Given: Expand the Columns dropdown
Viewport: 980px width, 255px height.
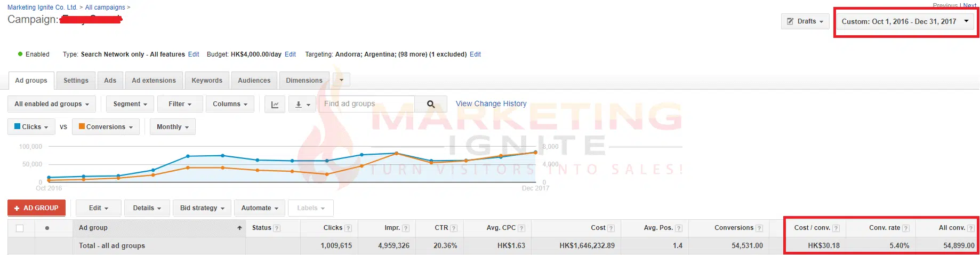Looking at the screenshot, I should click(x=230, y=104).
